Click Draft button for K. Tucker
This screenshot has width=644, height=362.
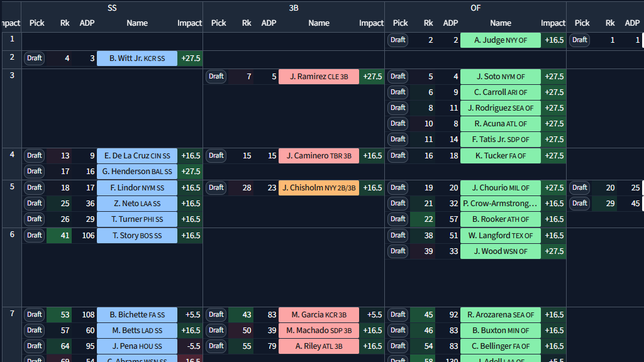pos(397,156)
